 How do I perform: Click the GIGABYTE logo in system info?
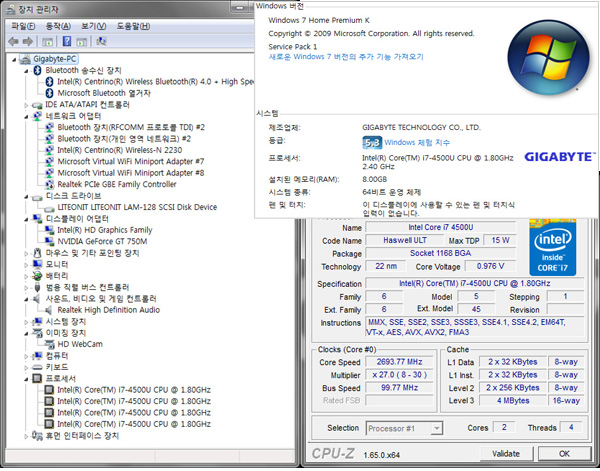[560, 157]
